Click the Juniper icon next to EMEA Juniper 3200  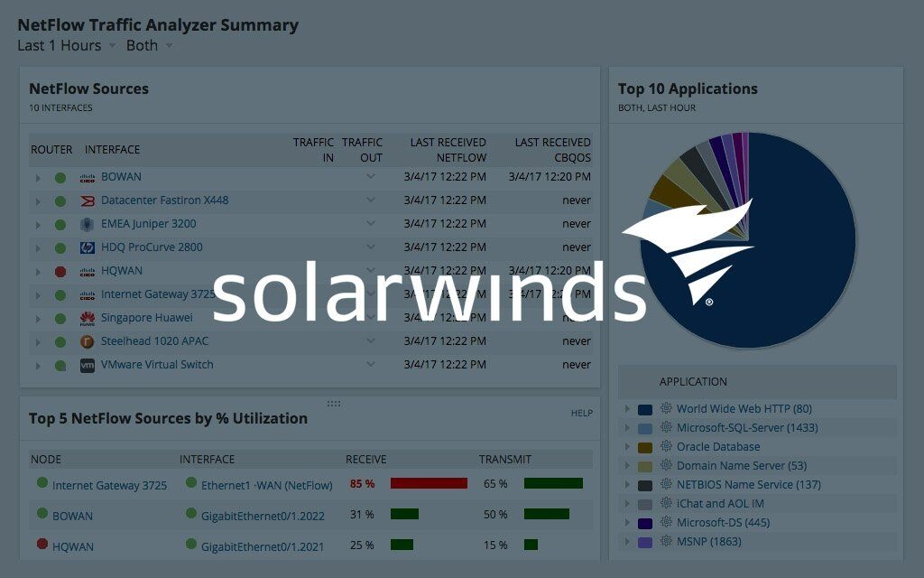(x=88, y=224)
